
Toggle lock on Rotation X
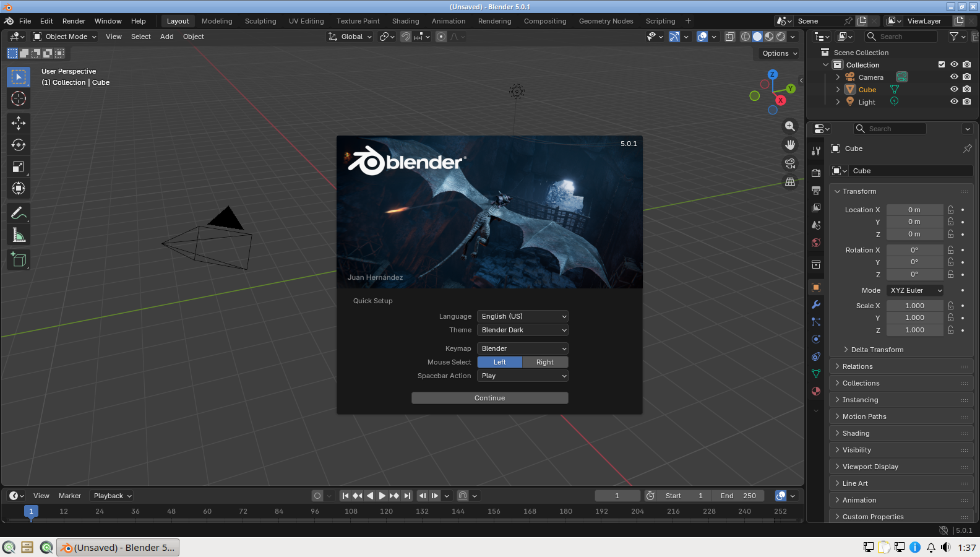coord(951,250)
